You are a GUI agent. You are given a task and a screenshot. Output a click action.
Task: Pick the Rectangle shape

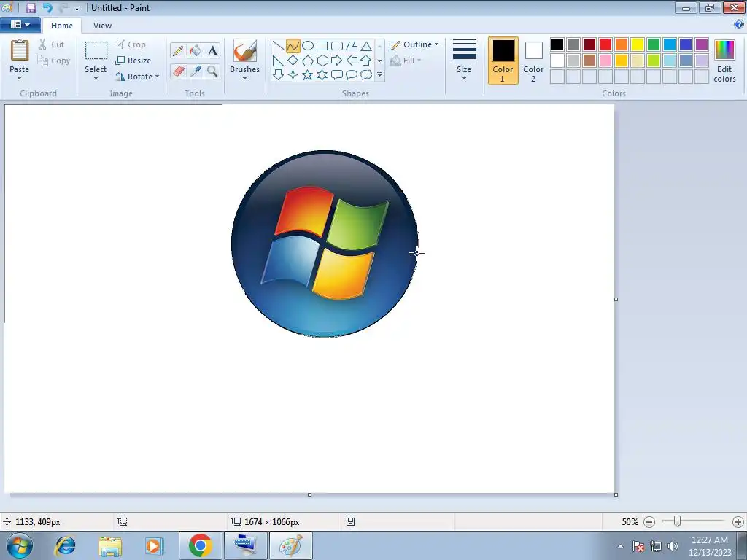(x=322, y=46)
